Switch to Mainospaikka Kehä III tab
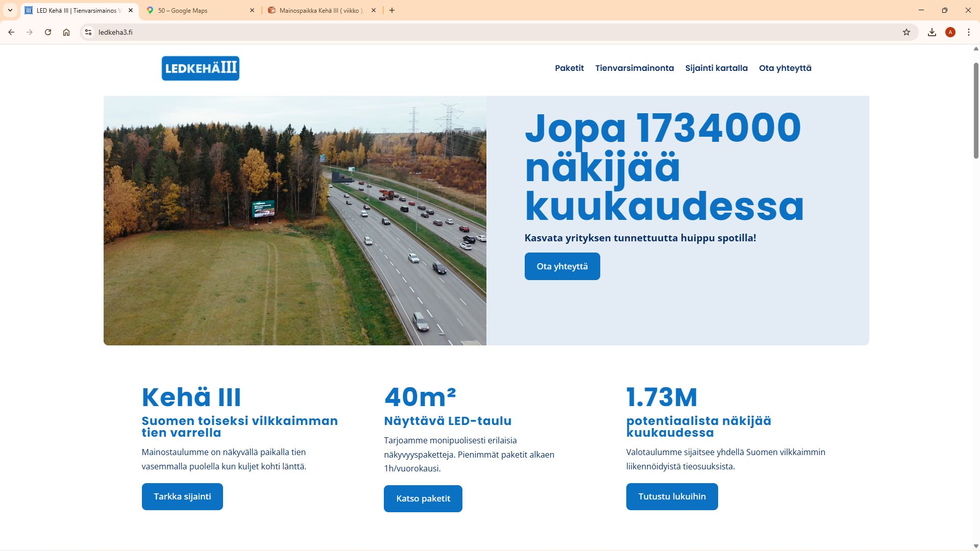This screenshot has height=551, width=980. [x=321, y=10]
